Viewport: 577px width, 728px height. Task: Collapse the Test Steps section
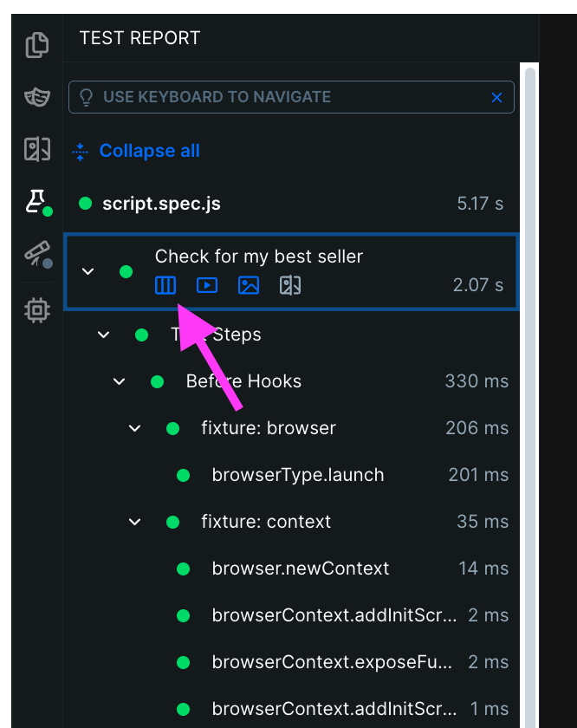pos(103,335)
